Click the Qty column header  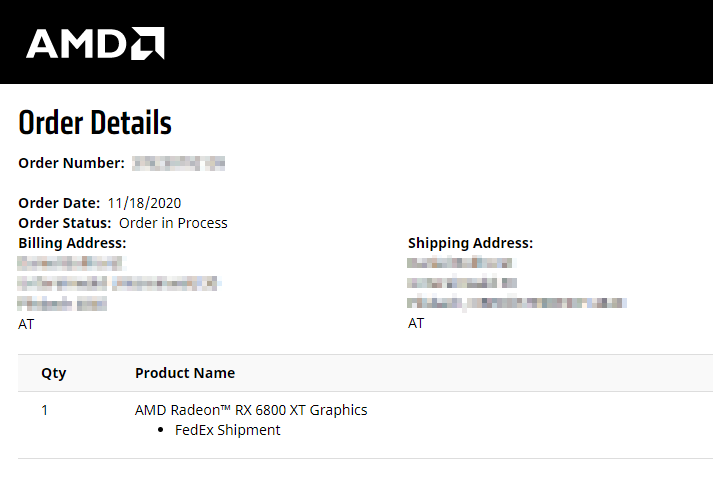click(x=53, y=373)
